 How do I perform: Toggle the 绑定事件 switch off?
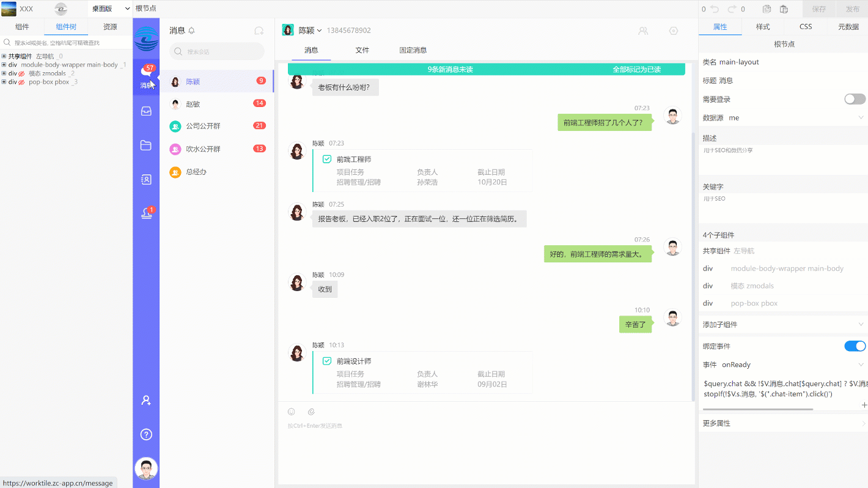855,346
